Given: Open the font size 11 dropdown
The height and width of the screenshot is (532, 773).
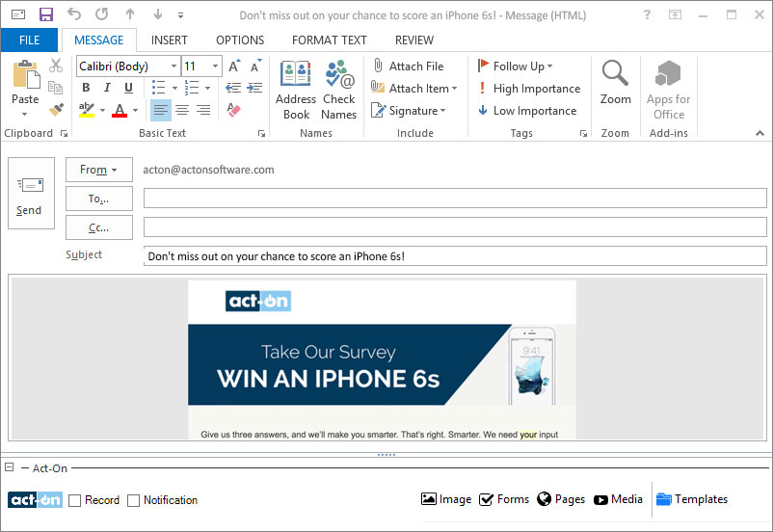Looking at the screenshot, I should [216, 66].
